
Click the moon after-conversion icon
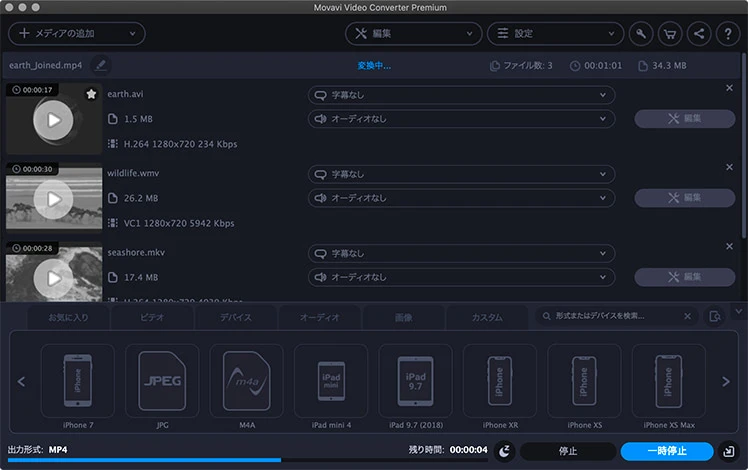point(505,451)
